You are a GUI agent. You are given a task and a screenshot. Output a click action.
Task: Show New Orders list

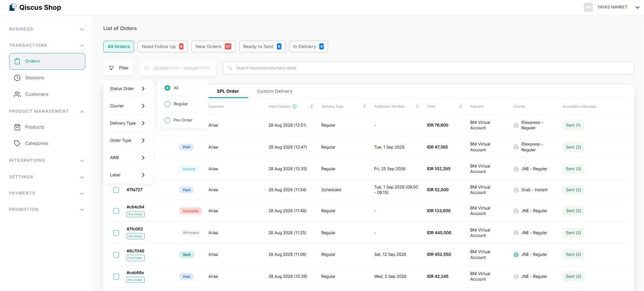click(213, 47)
